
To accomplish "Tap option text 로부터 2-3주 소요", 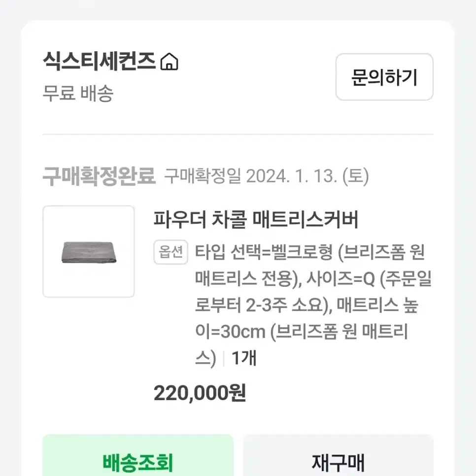I will (264, 305).
